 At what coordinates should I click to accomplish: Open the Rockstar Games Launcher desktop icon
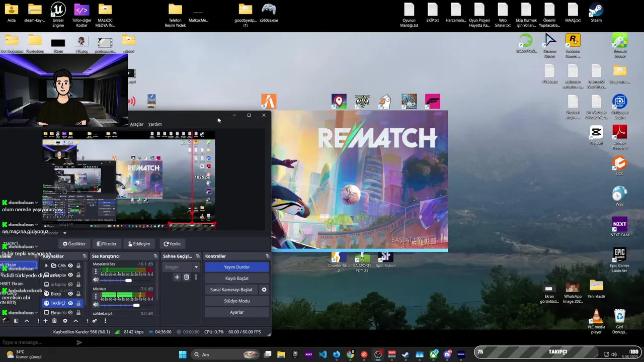[573, 46]
